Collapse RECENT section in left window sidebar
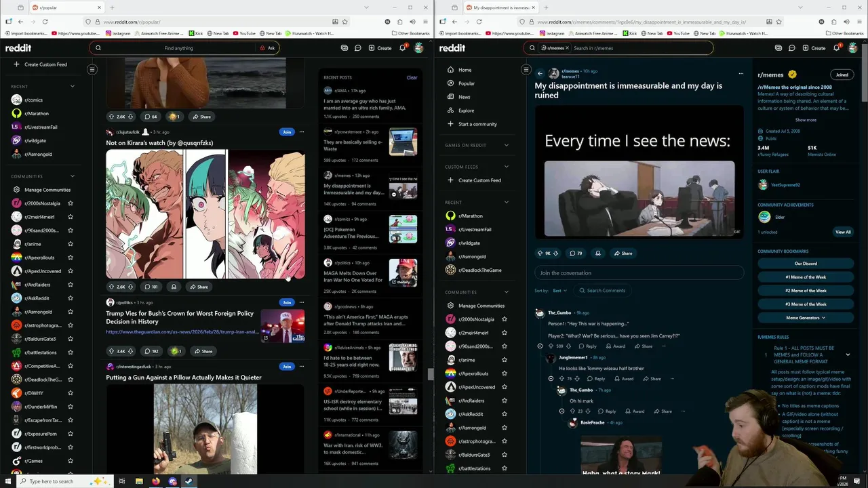 pos(73,86)
